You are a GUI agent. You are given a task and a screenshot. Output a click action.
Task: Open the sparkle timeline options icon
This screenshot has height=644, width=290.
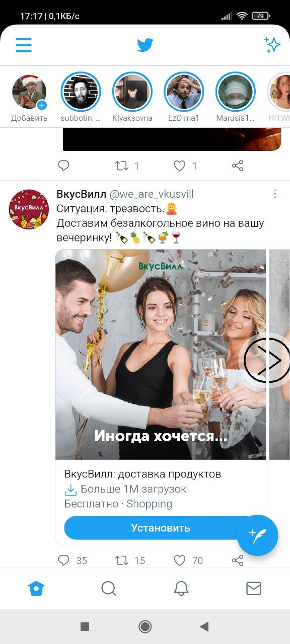(272, 45)
